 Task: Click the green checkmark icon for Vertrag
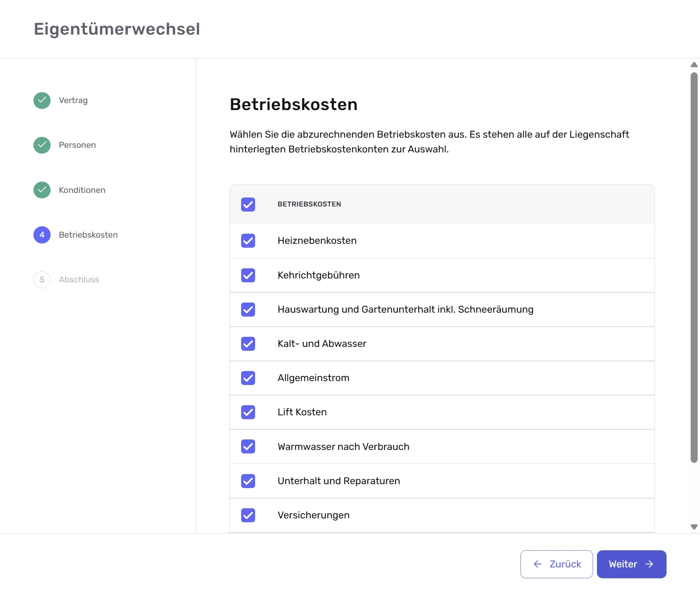(x=42, y=100)
